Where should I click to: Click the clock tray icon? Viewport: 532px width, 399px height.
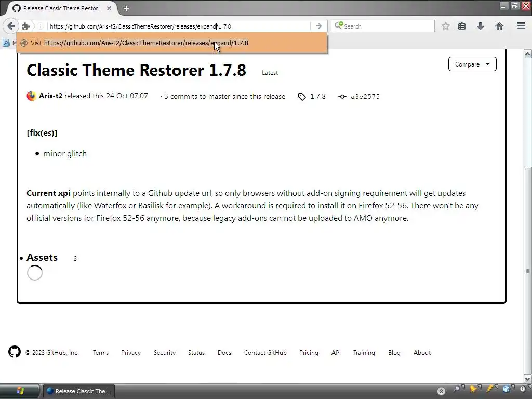(x=523, y=389)
